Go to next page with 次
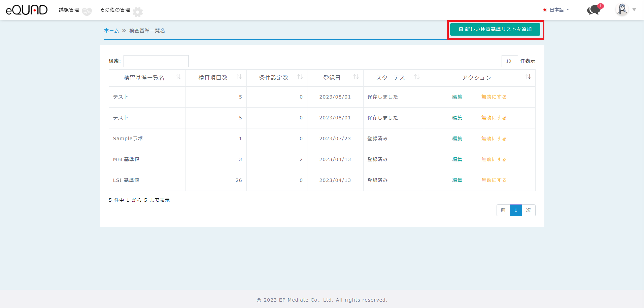Viewport: 644px width, 308px height. (x=528, y=210)
